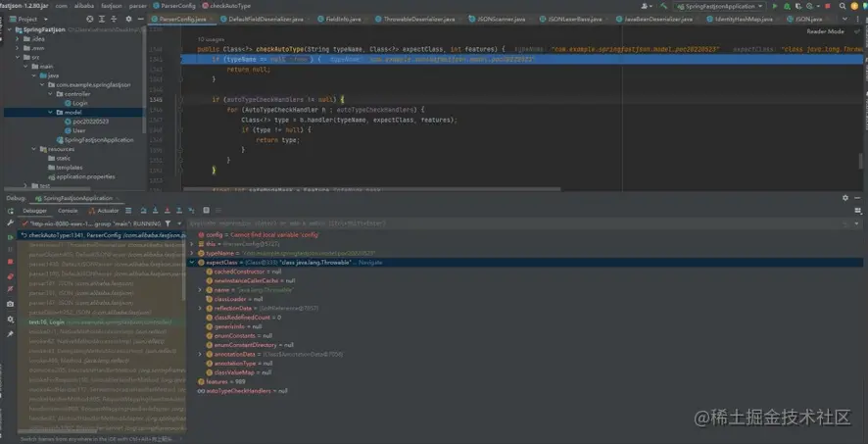
Task: Click Step Into icon in debugger toolbar
Action: coord(155,211)
